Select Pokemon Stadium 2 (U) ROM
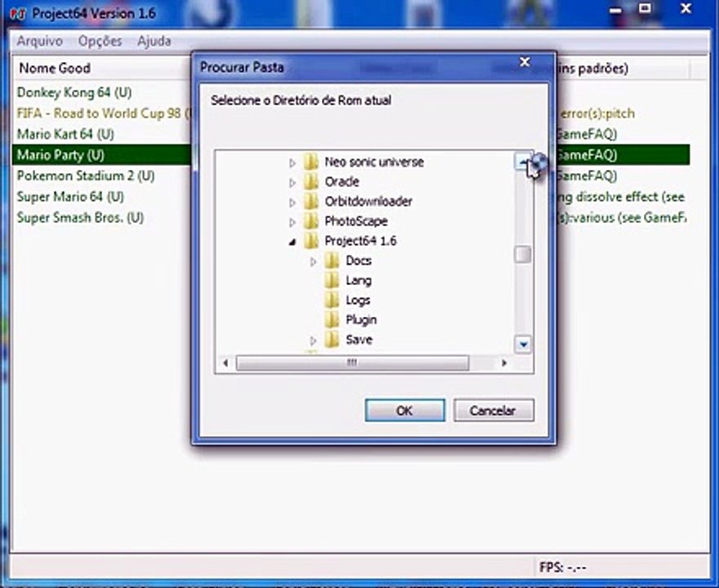 pos(86,176)
